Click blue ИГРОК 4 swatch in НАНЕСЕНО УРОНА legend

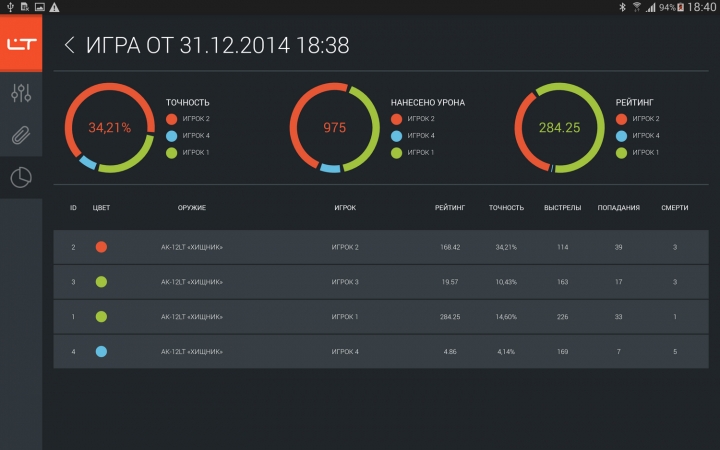click(x=396, y=136)
